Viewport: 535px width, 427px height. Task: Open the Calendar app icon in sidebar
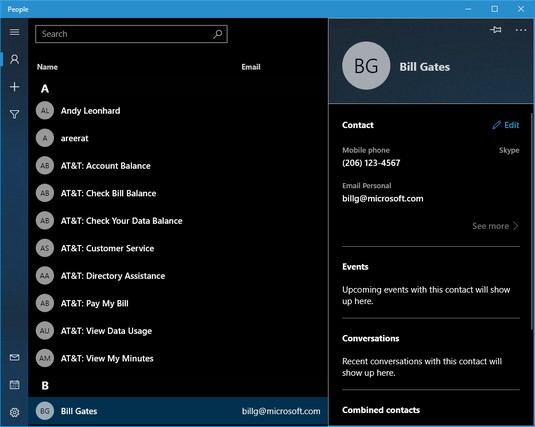(x=14, y=385)
